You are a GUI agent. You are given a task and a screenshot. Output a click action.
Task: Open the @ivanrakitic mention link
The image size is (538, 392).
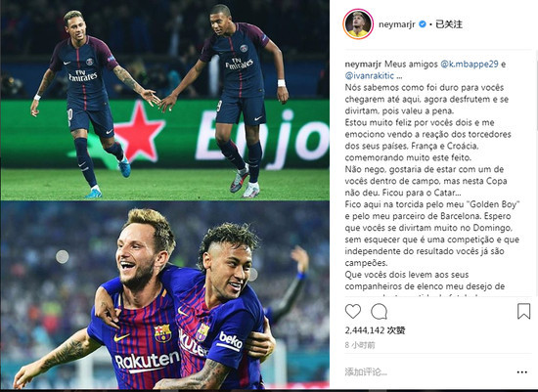tap(370, 76)
